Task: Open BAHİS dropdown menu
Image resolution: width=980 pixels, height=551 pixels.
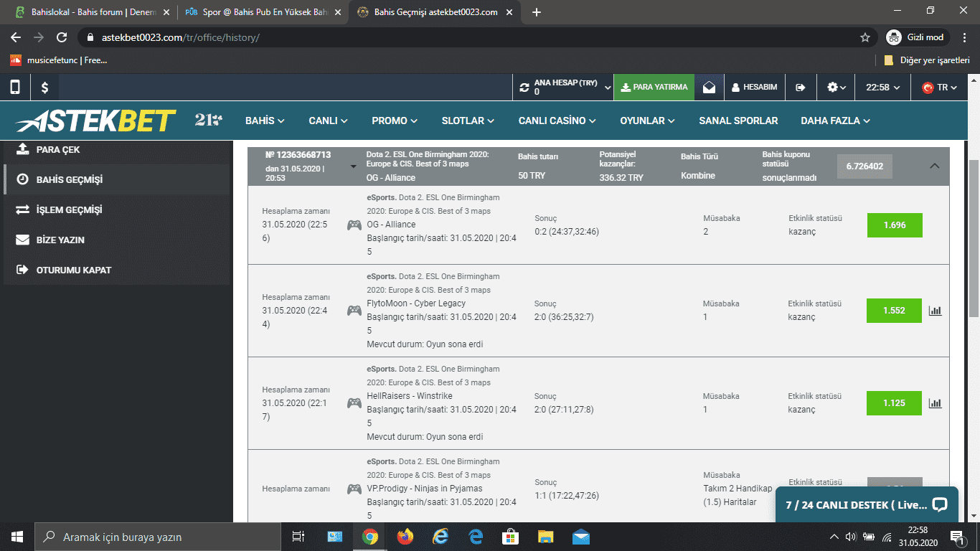Action: [x=265, y=121]
